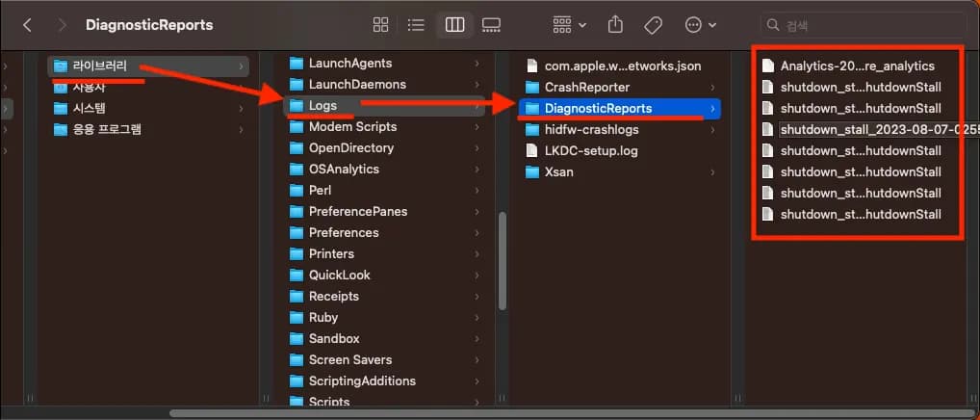
Task: Expand the Xsan folder chevron
Action: (712, 172)
